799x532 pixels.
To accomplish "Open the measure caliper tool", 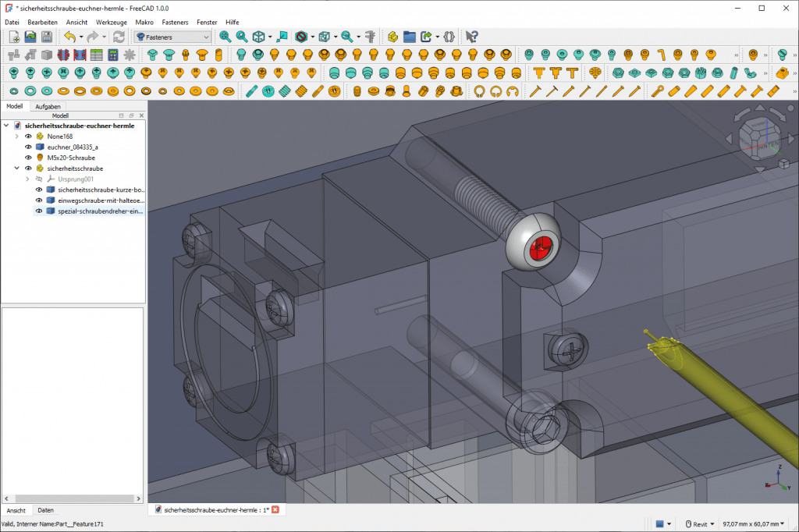I will pos(371,37).
